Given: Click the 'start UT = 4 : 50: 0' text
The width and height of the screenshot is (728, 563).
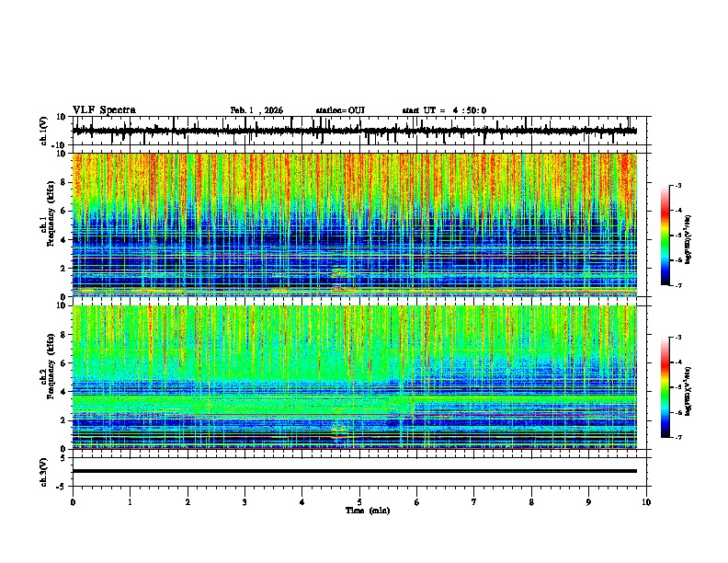Looking at the screenshot, I should [444, 110].
